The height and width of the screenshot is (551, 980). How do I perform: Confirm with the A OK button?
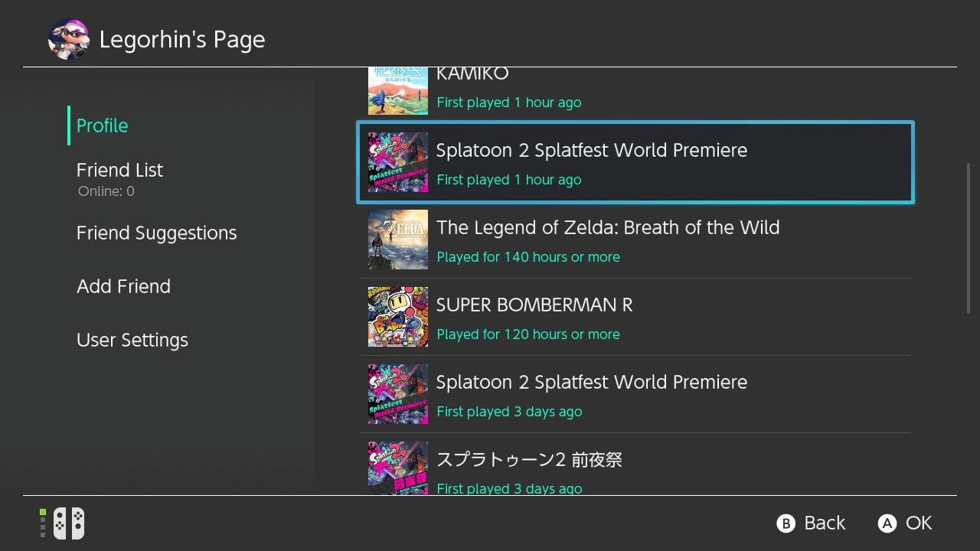click(905, 523)
